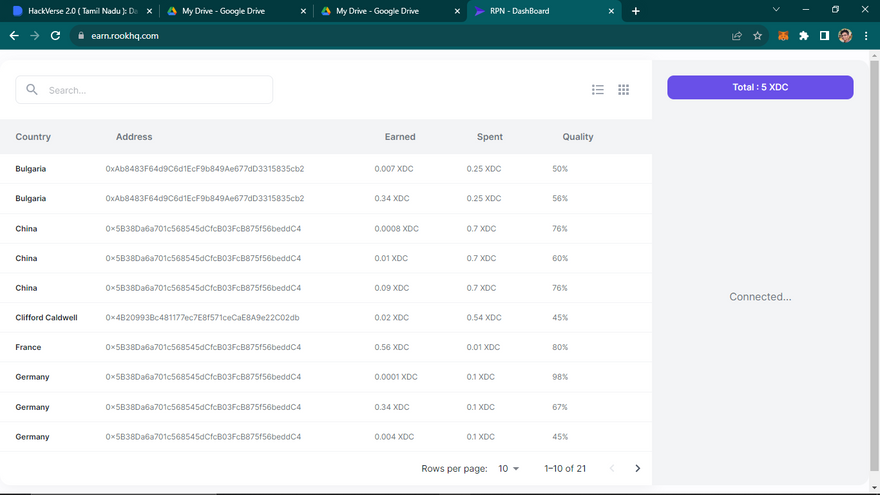Viewport: 880px width, 495px height.
Task: Click the share page icon
Action: (737, 35)
